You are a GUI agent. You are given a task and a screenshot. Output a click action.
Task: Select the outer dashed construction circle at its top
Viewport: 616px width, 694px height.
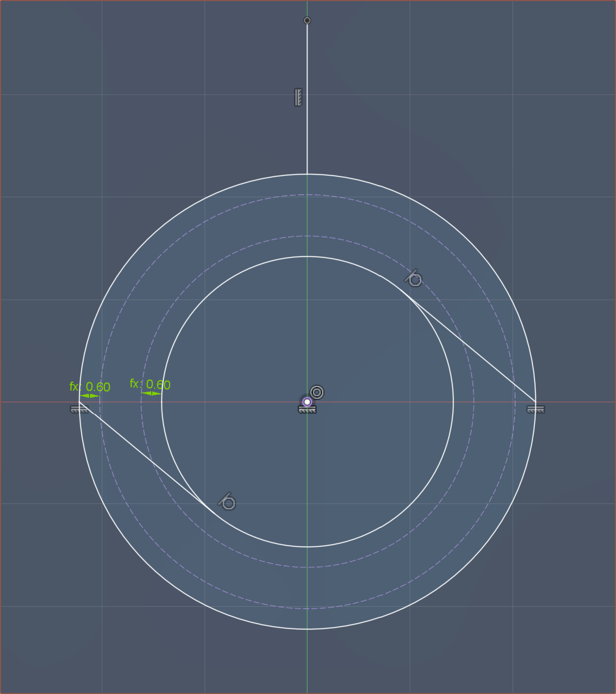pos(307,195)
